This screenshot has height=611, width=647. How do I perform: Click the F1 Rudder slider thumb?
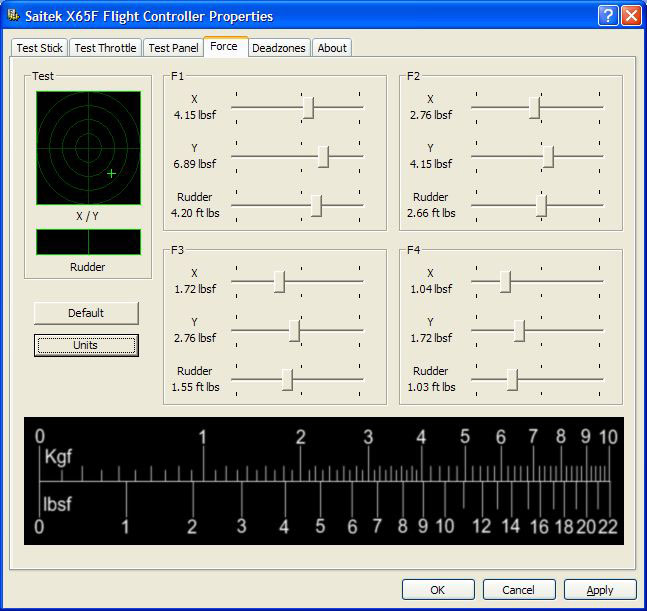[316, 205]
